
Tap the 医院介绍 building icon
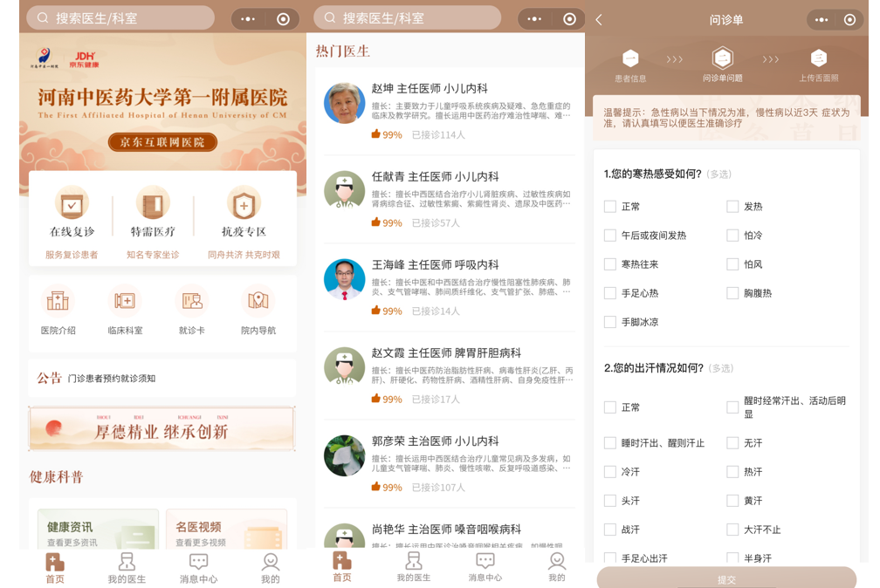[x=58, y=301]
